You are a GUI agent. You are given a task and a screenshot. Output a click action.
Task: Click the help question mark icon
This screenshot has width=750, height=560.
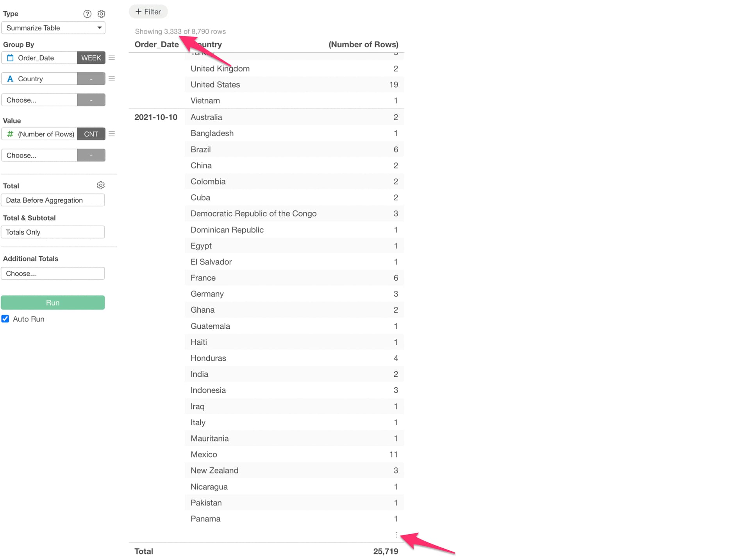pos(87,14)
